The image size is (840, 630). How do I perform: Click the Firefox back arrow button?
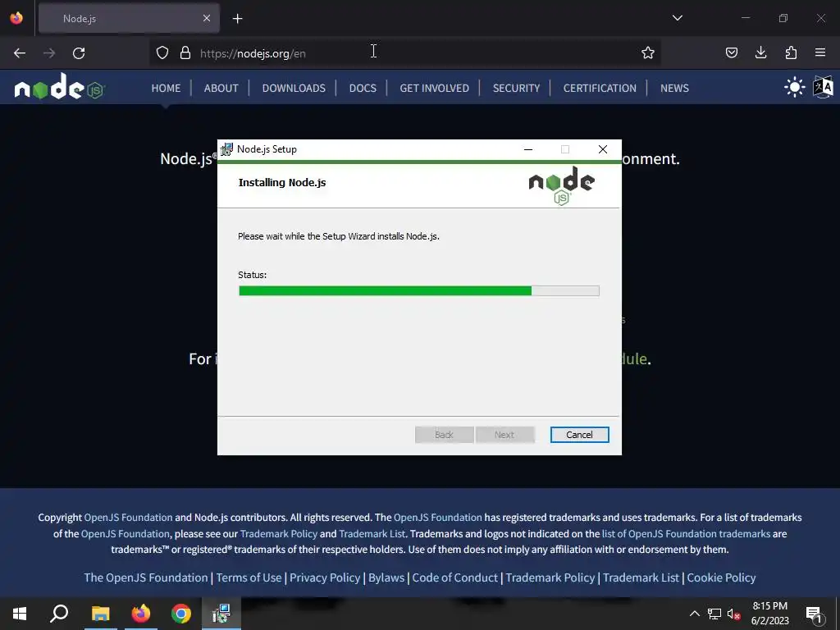[20, 53]
